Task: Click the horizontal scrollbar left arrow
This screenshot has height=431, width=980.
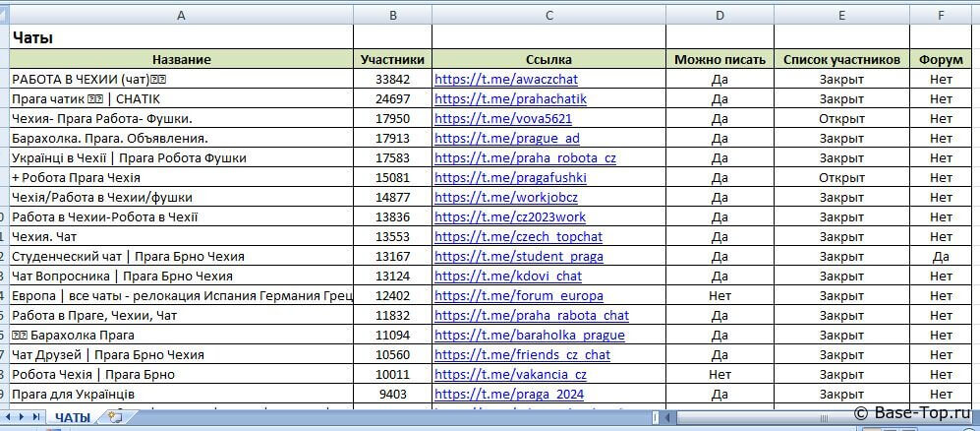Action: coord(666,417)
